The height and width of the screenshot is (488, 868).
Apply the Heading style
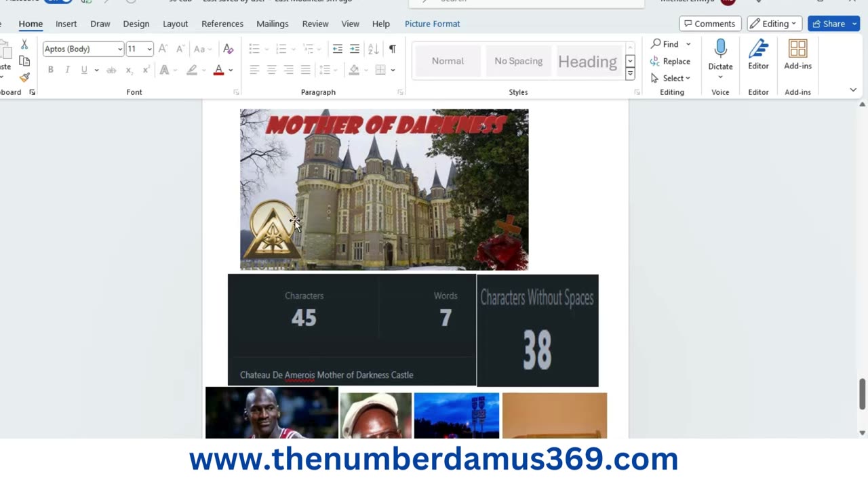[x=588, y=61]
